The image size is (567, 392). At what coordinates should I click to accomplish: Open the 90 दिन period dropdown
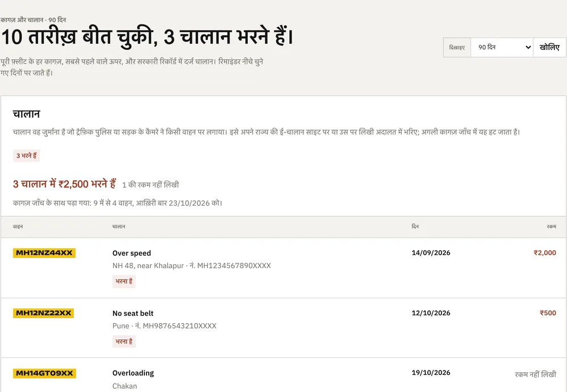tap(502, 47)
